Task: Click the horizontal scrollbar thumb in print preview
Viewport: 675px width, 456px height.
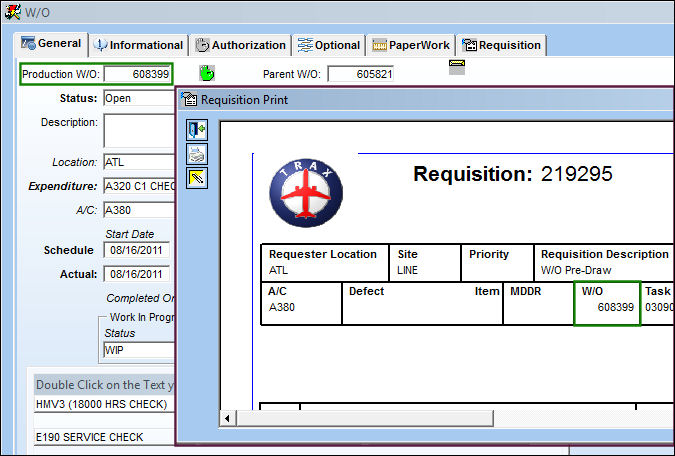Action: [x=365, y=418]
